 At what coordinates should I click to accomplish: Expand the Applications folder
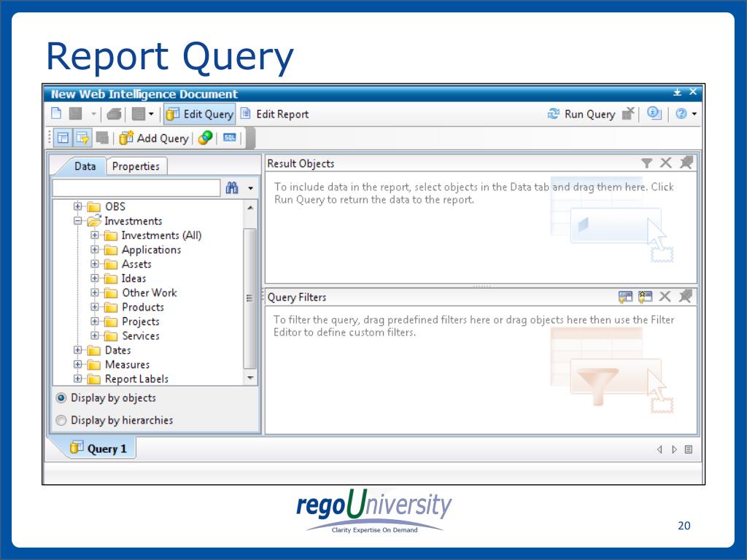click(94, 249)
